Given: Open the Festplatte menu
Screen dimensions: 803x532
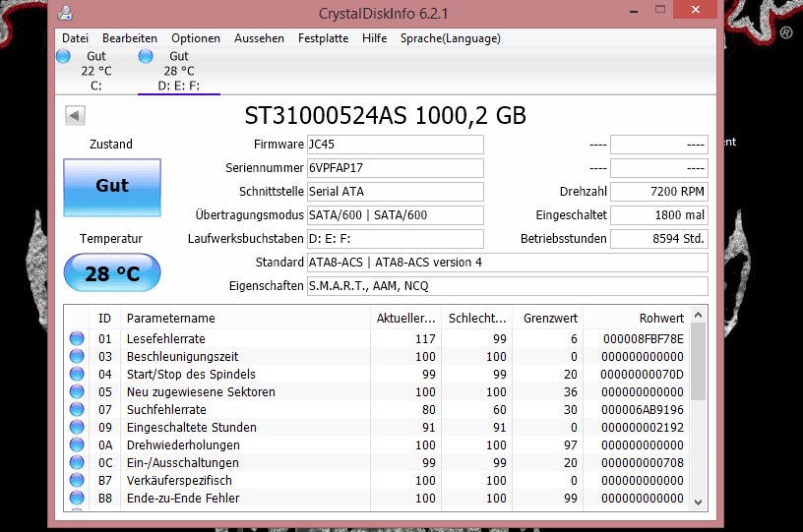Looking at the screenshot, I should (x=323, y=38).
